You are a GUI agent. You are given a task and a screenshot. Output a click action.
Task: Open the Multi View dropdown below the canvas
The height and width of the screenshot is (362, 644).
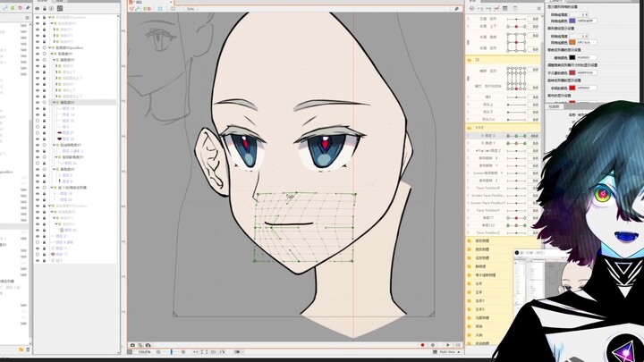pos(442,353)
